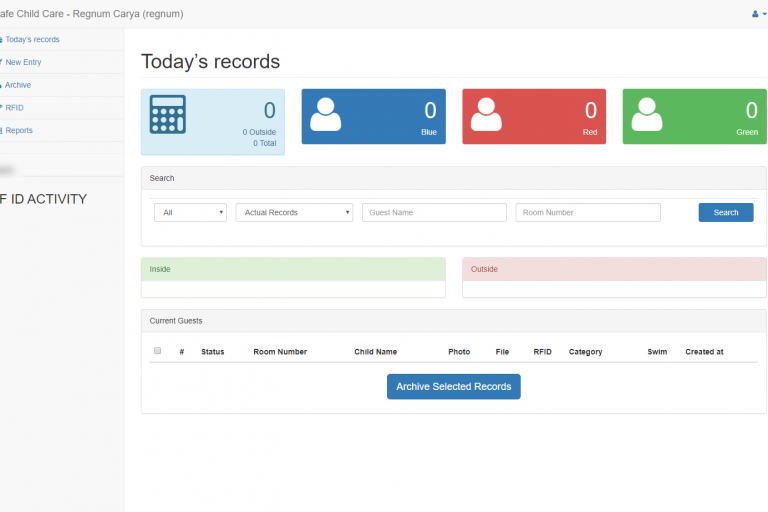Click the Green category person icon

647,114
